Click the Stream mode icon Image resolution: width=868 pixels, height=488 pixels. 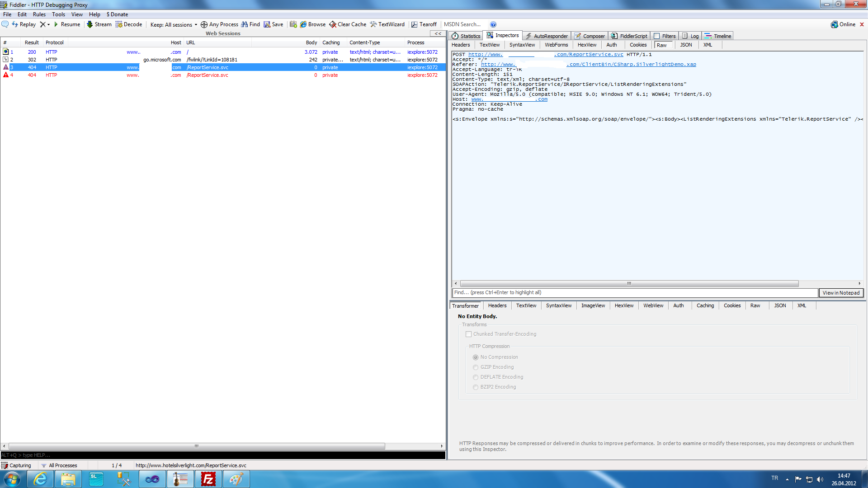[x=90, y=24]
